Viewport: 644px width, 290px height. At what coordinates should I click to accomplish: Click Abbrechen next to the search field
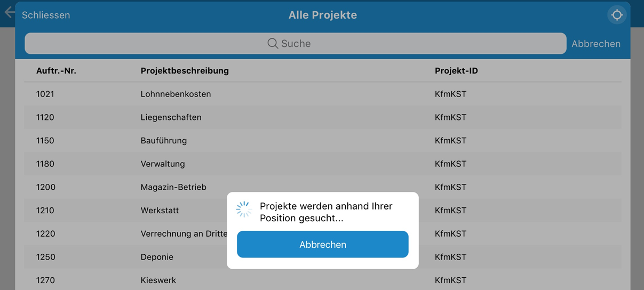(x=595, y=44)
